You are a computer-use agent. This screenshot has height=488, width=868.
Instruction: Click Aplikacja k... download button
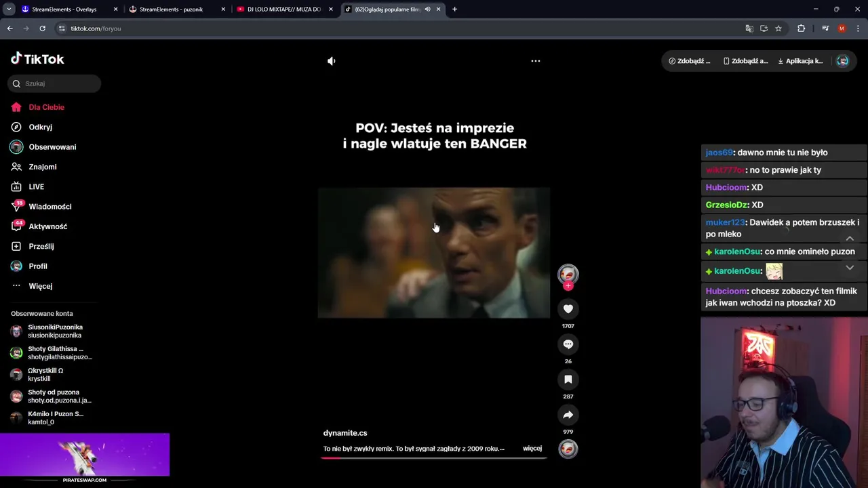(800, 61)
